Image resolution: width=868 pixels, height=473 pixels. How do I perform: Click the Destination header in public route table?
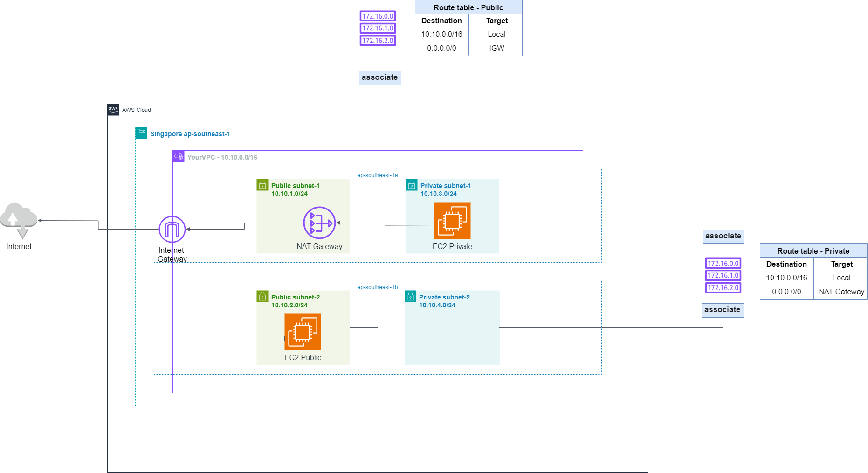coord(441,21)
